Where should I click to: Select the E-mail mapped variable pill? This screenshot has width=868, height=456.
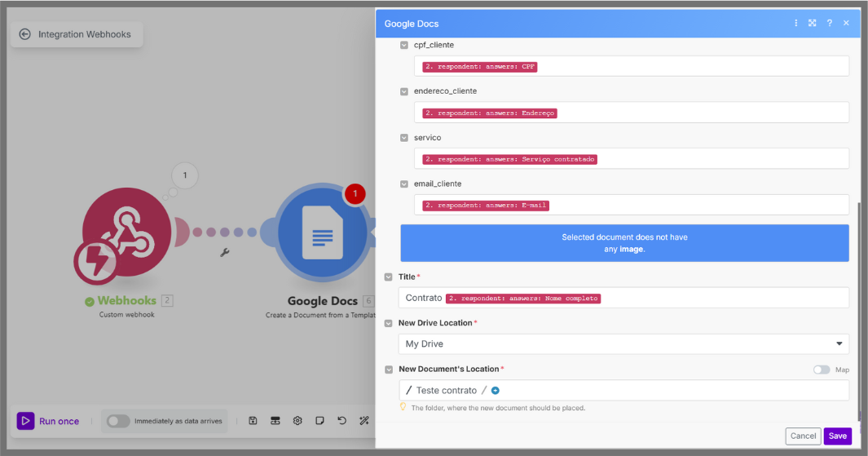tap(486, 206)
